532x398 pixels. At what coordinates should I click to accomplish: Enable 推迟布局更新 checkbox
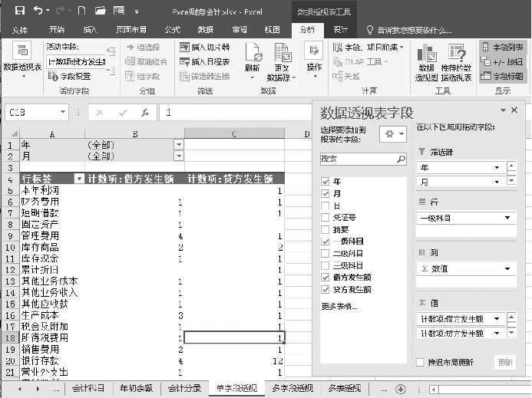point(419,362)
